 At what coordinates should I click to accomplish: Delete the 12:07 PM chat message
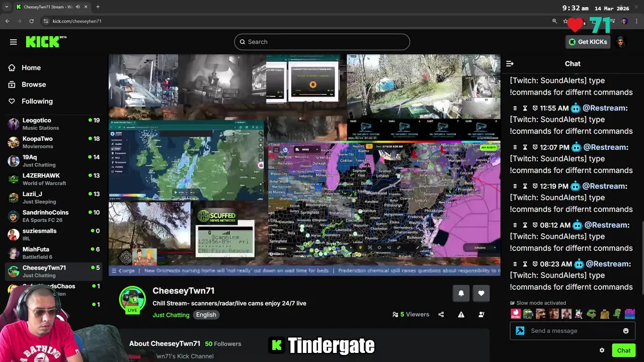[x=515, y=147]
